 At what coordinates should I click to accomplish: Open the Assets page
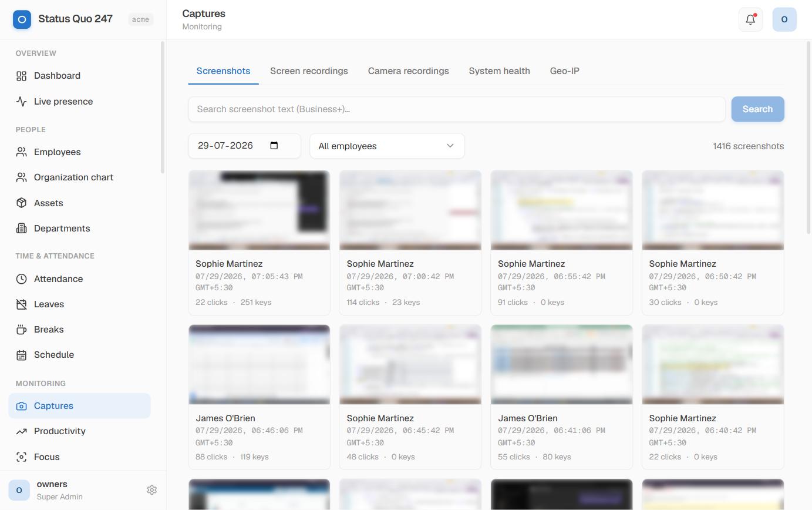pyautogui.click(x=79, y=203)
